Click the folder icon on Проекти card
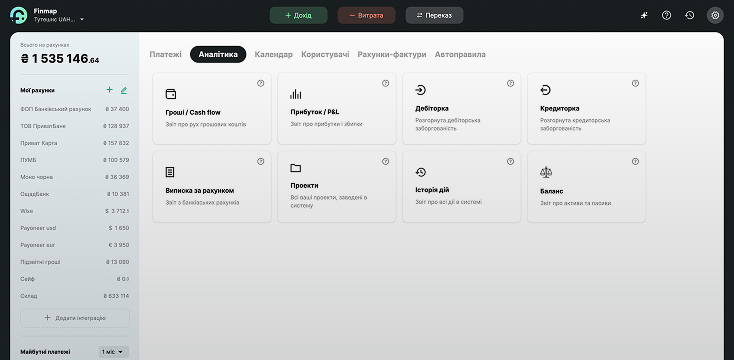 pos(295,168)
